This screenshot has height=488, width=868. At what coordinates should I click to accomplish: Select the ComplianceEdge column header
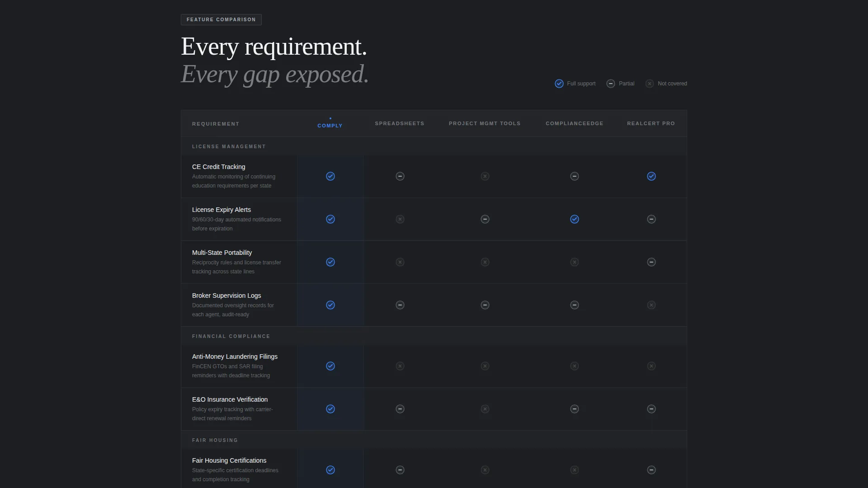coord(575,123)
